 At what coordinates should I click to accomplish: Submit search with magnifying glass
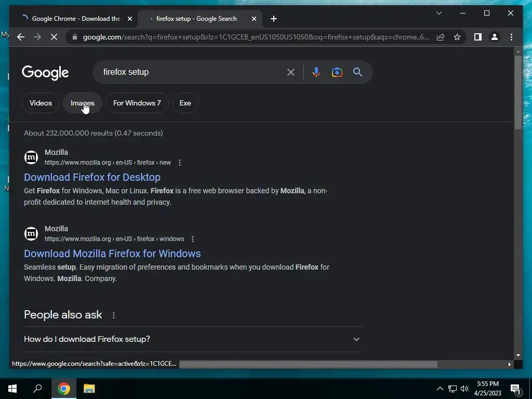[x=357, y=72]
